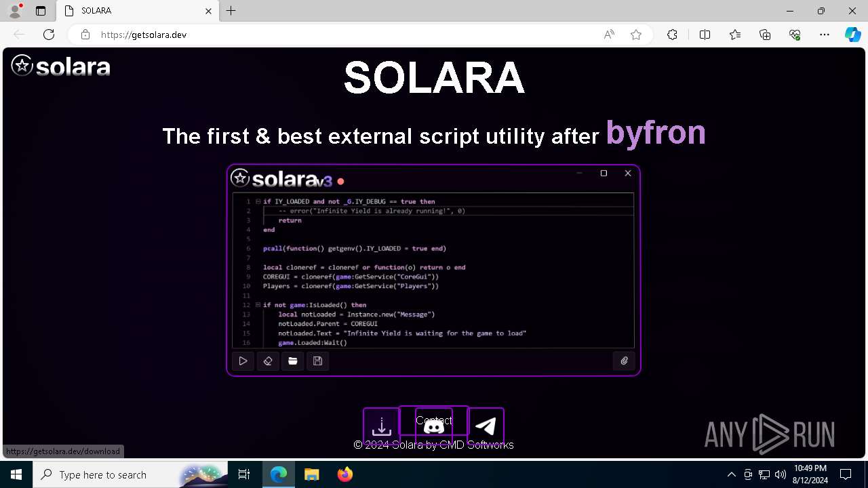Viewport: 868px width, 488px height.
Task: Open the profile avatar menu
Action: tap(15, 11)
